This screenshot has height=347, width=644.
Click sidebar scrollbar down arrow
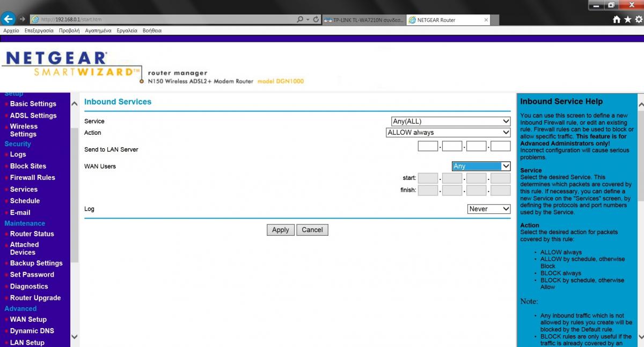coord(75,337)
